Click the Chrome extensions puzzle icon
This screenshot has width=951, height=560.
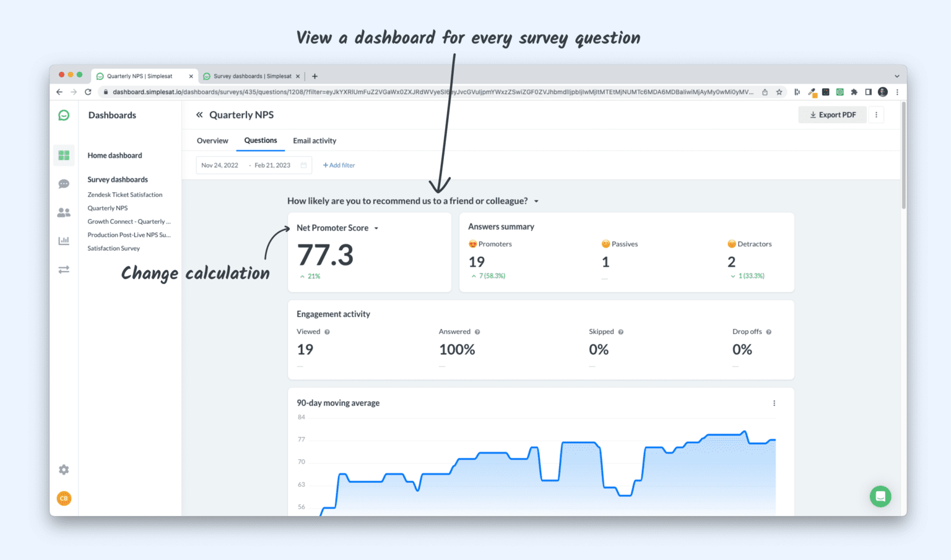tap(854, 92)
